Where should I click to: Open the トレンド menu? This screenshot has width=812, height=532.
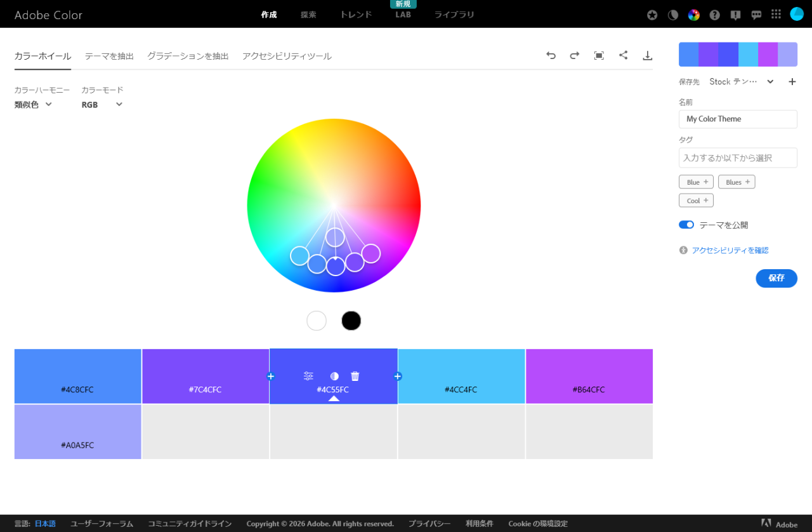click(355, 14)
